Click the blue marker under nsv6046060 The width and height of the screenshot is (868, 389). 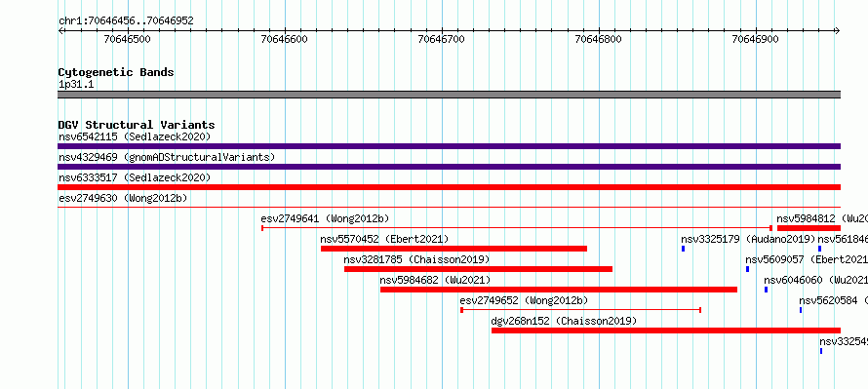pyautogui.click(x=767, y=290)
